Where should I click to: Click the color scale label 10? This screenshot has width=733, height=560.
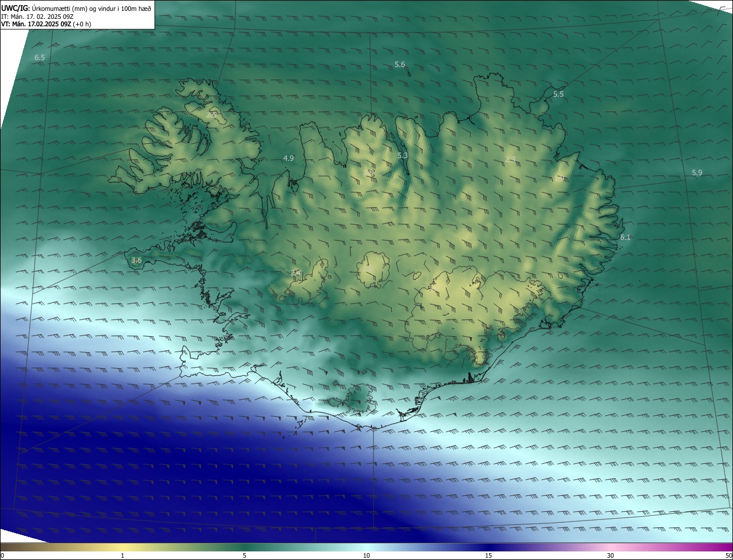[366, 555]
